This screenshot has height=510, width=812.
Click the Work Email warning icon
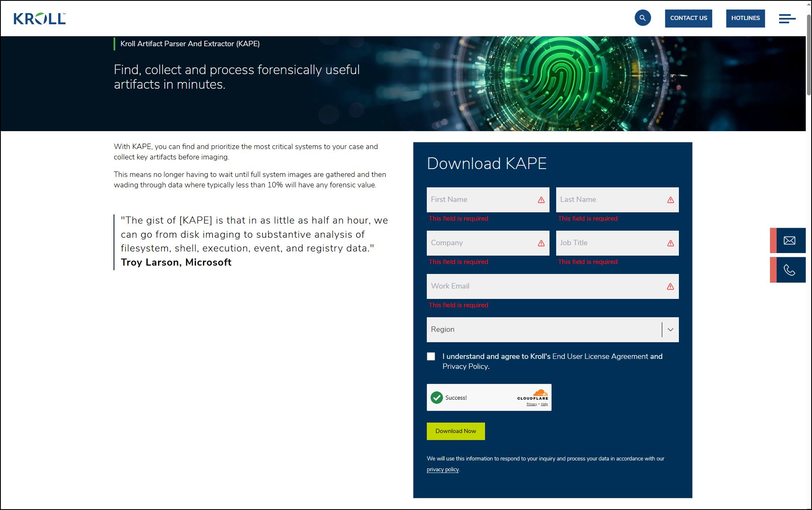pyautogui.click(x=671, y=286)
